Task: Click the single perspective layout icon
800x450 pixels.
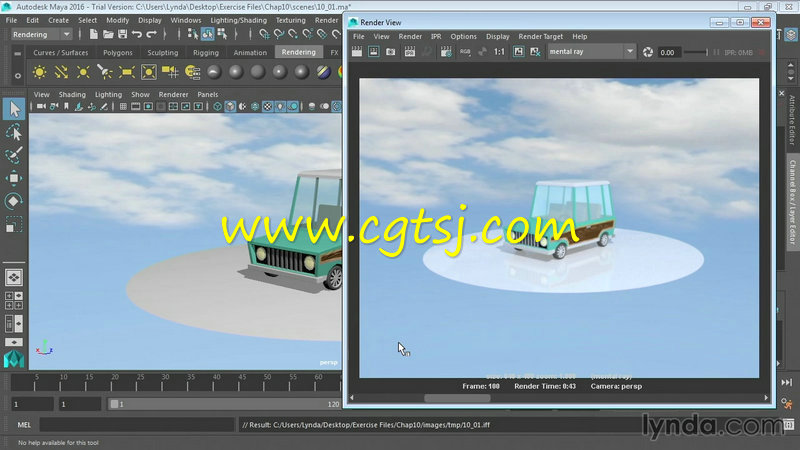Action: [14, 278]
